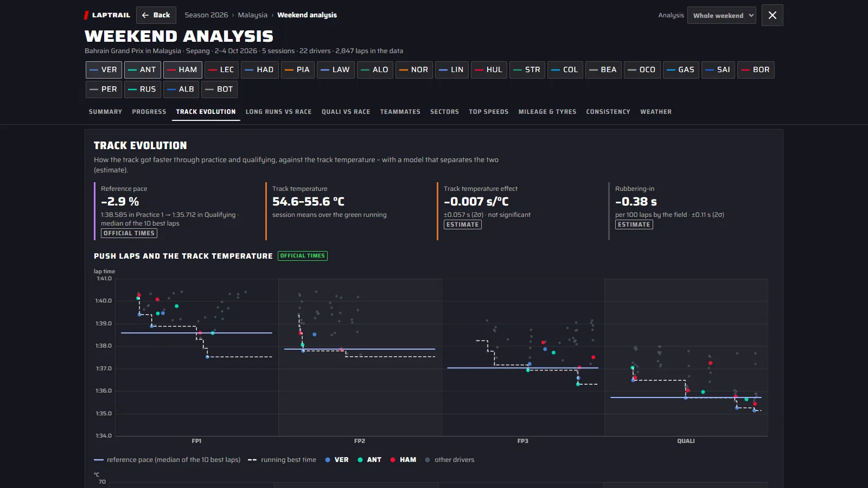Toggle driver GAS chip
This screenshot has width=868, height=488.
point(681,70)
